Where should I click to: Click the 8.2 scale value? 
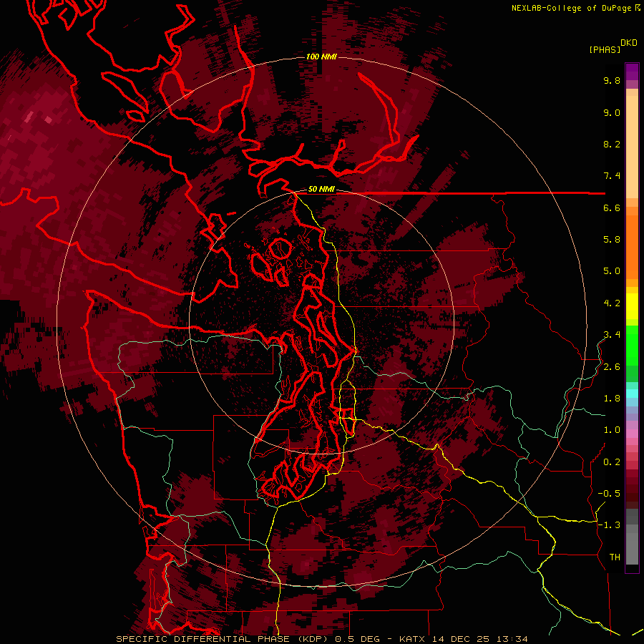[612, 144]
